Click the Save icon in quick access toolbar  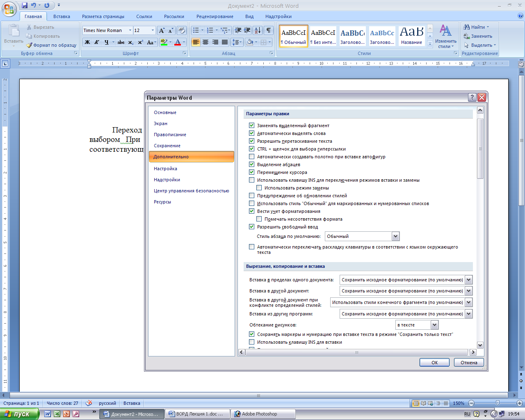pos(25,5)
